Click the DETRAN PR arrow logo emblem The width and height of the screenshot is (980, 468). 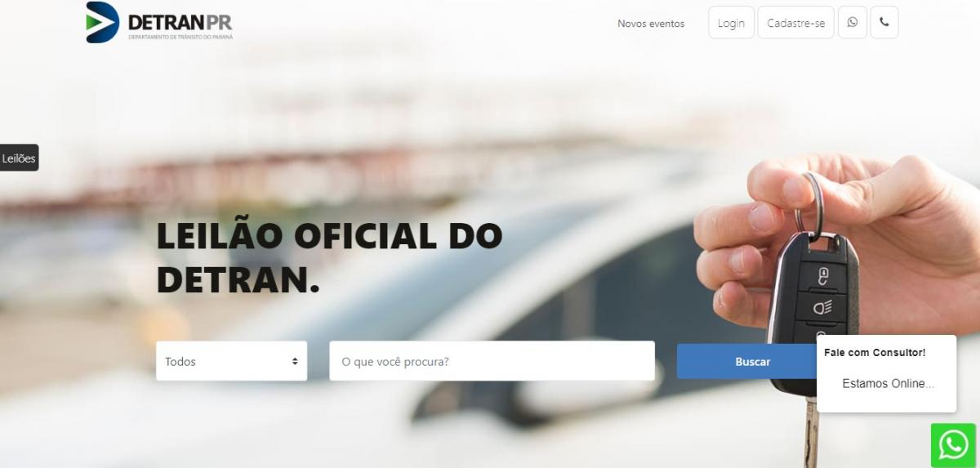[103, 22]
